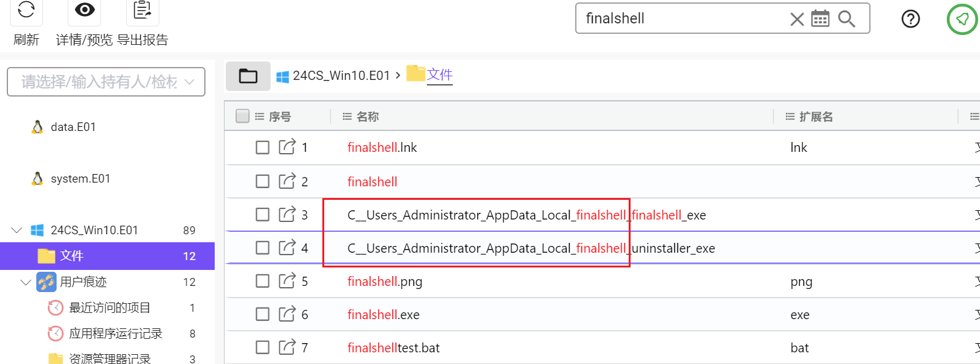Image resolution: width=980 pixels, height=364 pixels.
Task: Open the 详情/预览 eye icon
Action: tap(84, 10)
